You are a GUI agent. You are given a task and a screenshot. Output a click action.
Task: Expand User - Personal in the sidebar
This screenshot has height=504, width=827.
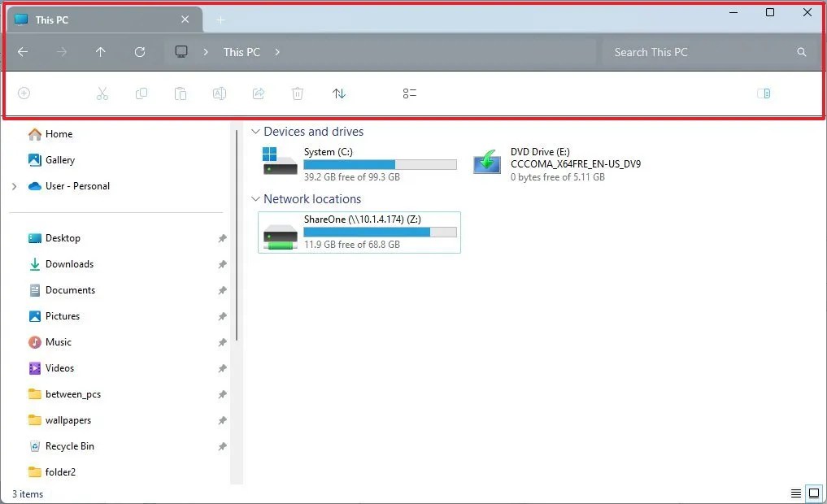point(15,186)
